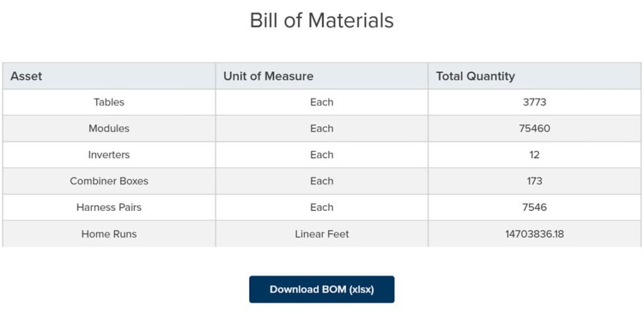Click the inverters quantity value 12
The image size is (644, 314).
pos(534,155)
